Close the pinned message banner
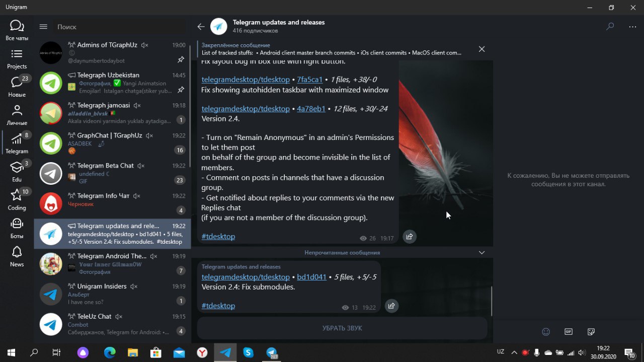This screenshot has width=644, height=362. point(481,49)
